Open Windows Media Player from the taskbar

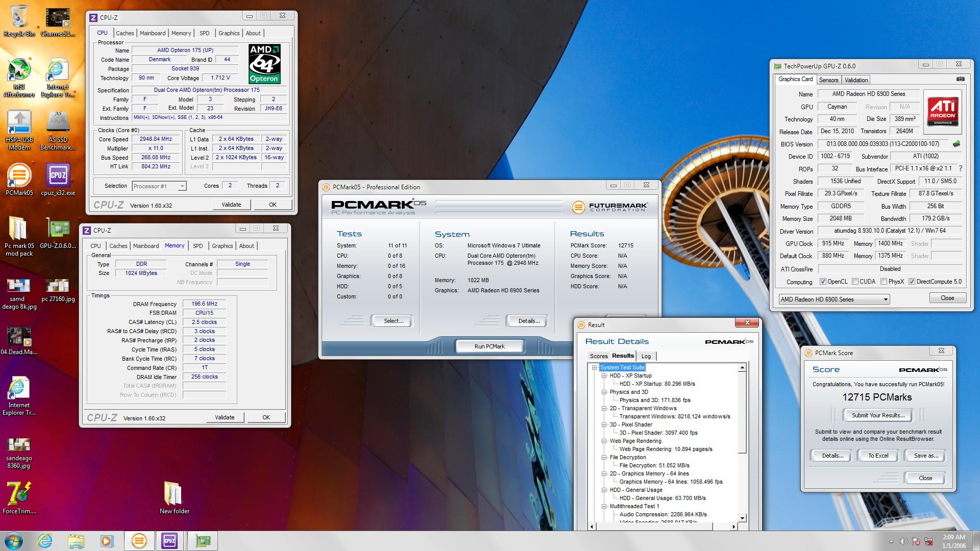(x=107, y=541)
